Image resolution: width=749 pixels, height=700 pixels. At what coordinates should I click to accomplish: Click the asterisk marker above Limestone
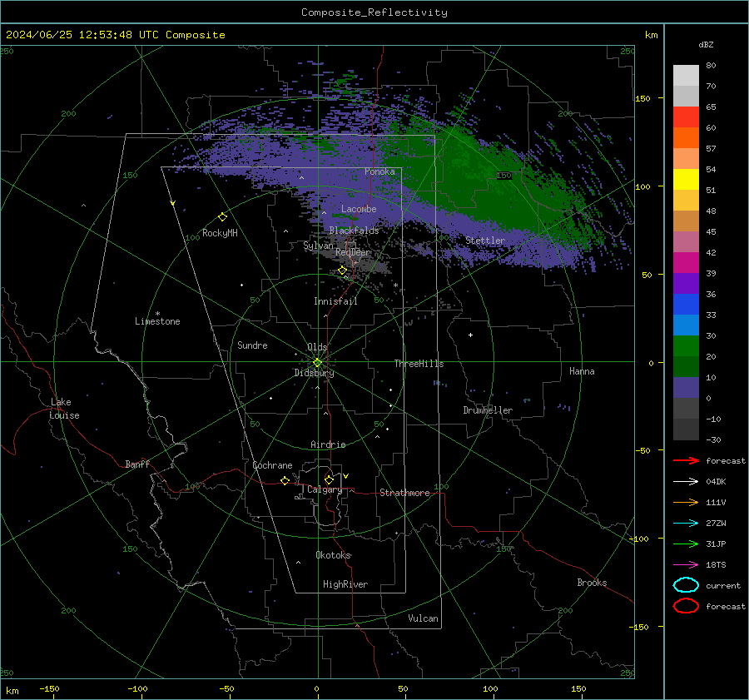pos(157,314)
